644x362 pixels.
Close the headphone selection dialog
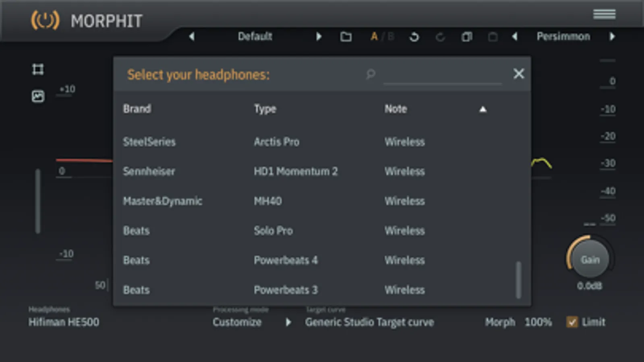coord(519,74)
